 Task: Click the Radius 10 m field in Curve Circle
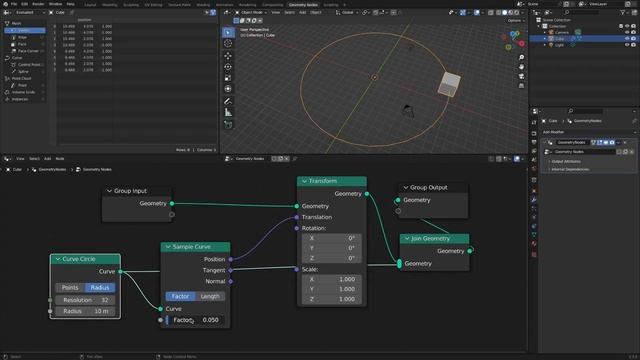coord(85,311)
